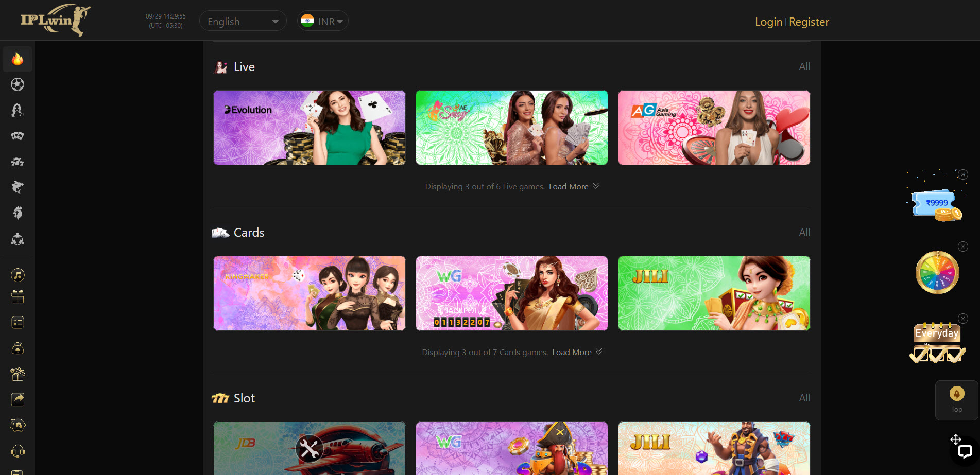This screenshot has width=980, height=475.
Task: Close the ₹9999 ticket floating promo
Action: [x=963, y=174]
